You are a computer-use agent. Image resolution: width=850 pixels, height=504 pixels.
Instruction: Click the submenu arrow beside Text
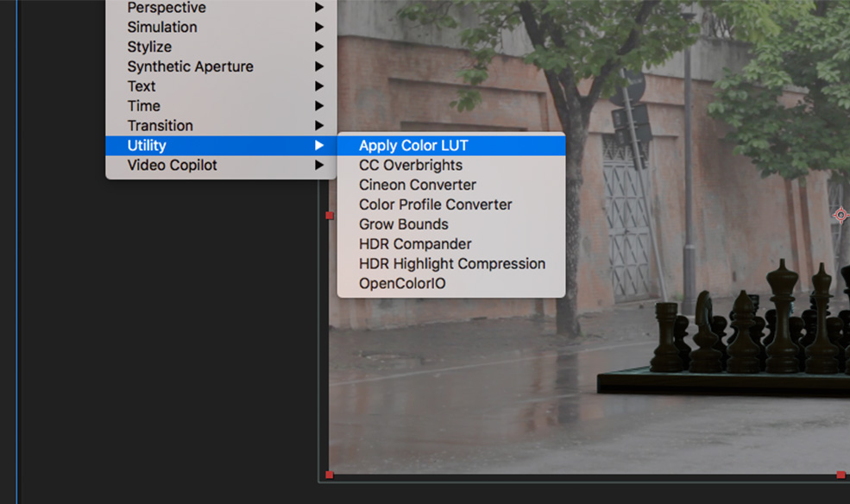click(319, 86)
